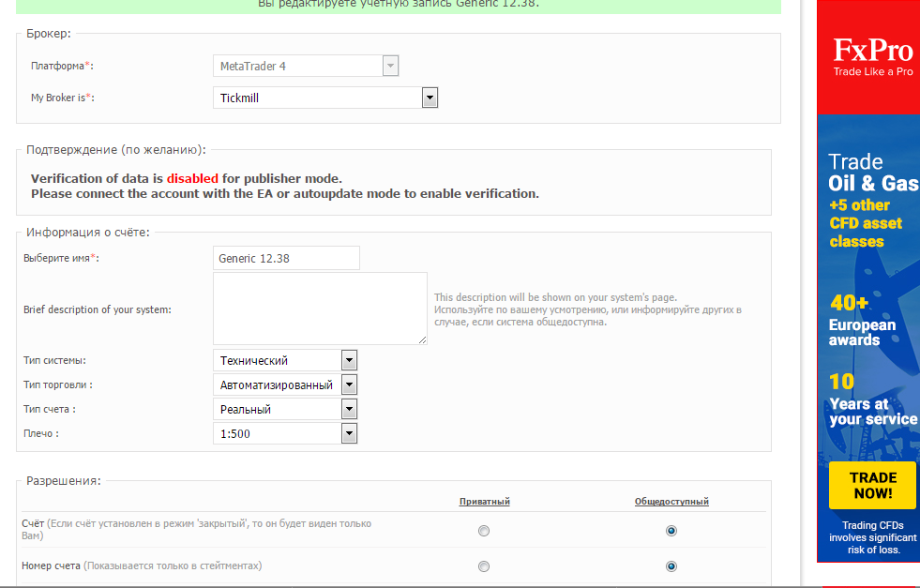Click the TRADE NOW! button in ad
Viewport: 920px width, 588px height.
click(x=872, y=485)
